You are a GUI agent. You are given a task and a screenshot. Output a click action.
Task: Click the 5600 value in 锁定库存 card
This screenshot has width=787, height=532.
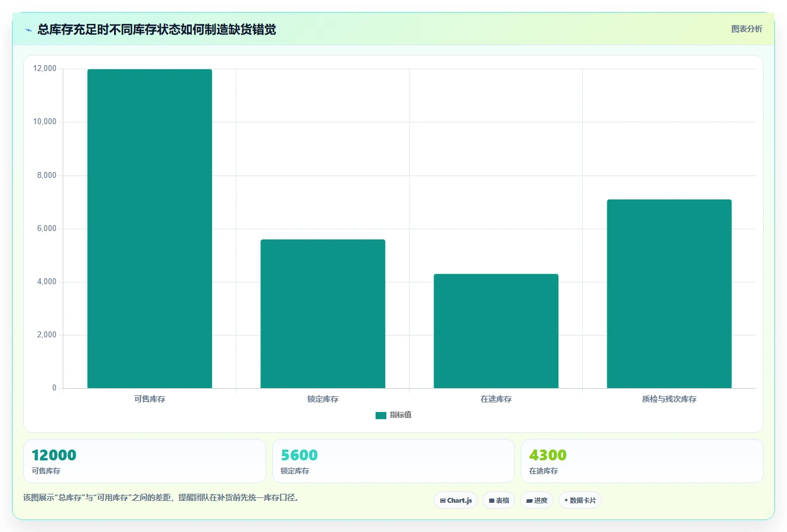(299, 455)
